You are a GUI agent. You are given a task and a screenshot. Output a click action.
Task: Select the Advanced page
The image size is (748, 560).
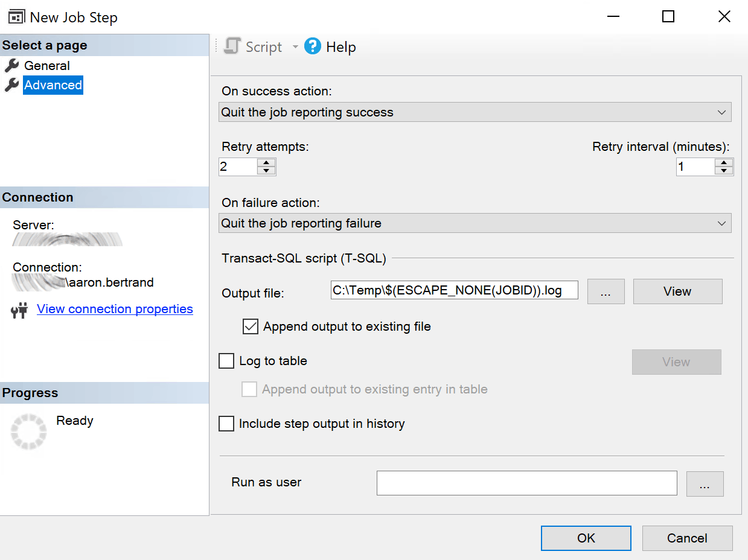tap(53, 85)
